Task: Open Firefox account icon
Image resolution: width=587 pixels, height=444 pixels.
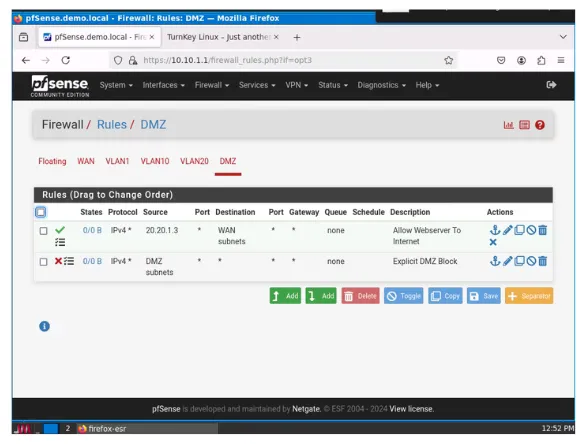Action: click(x=521, y=60)
